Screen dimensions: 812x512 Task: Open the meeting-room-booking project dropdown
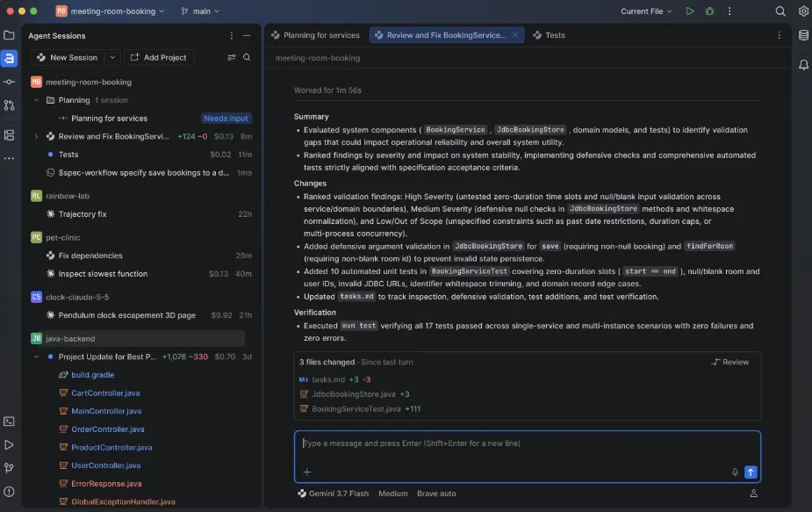pos(111,11)
